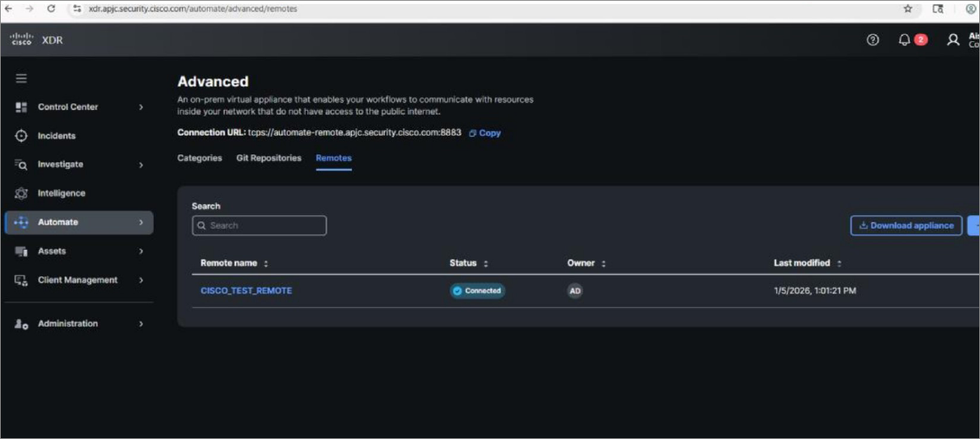Image resolution: width=980 pixels, height=439 pixels.
Task: Reload the page with refresh icon
Action: 51,9
